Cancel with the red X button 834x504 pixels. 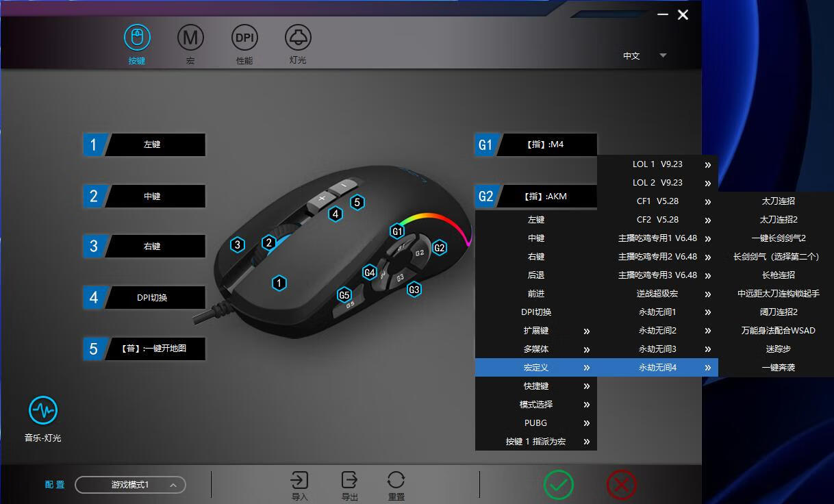(x=622, y=486)
